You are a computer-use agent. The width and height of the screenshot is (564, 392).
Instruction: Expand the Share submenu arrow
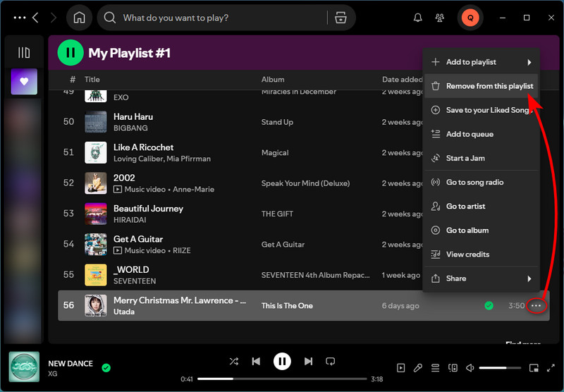(529, 278)
